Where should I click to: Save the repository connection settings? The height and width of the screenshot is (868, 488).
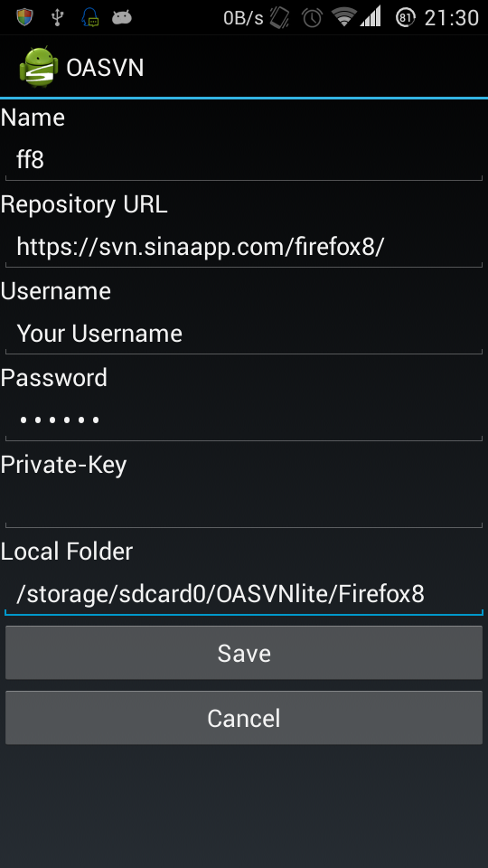pyautogui.click(x=244, y=653)
